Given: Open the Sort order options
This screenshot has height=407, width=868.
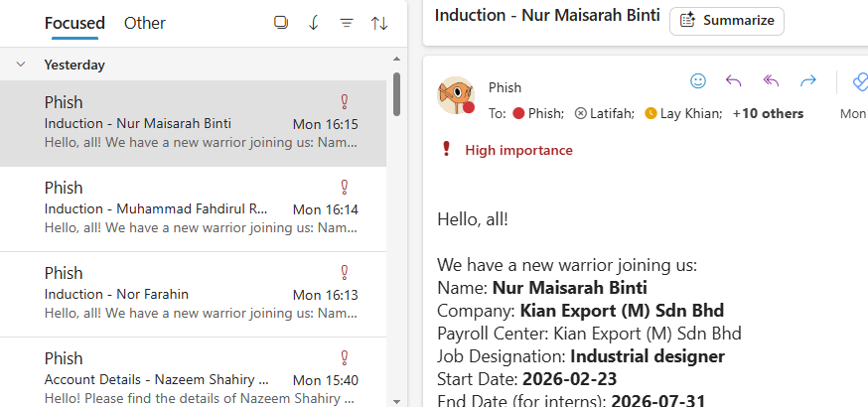Looking at the screenshot, I should tap(379, 23).
